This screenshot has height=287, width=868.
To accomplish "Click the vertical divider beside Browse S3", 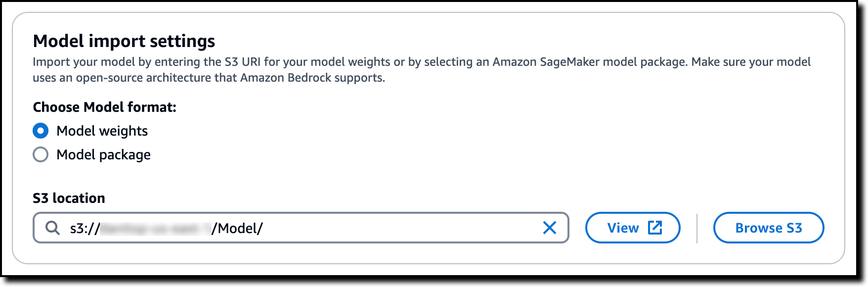I will 697,228.
